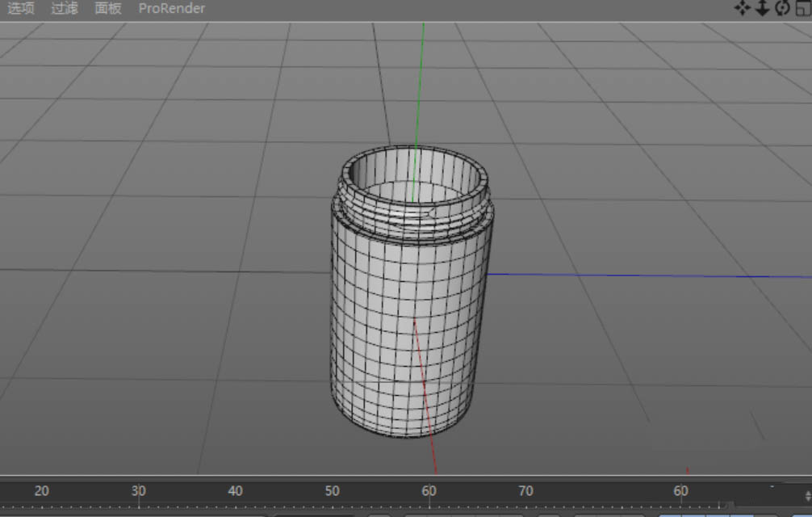The height and width of the screenshot is (517, 812).
Task: Jump to frame 20 on the timeline
Action: tap(41, 490)
